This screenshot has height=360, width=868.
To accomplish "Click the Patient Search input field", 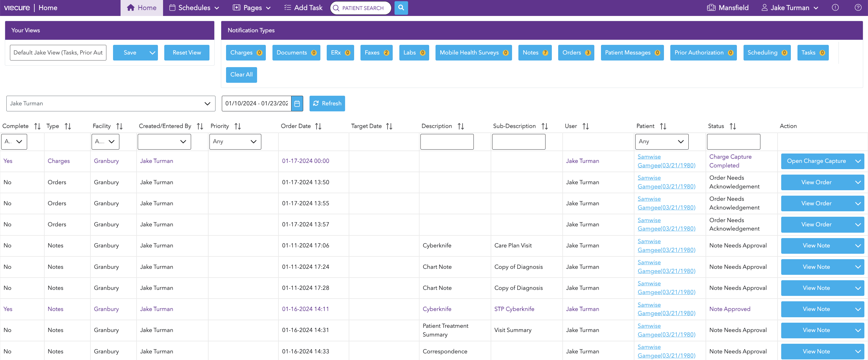I will (360, 8).
